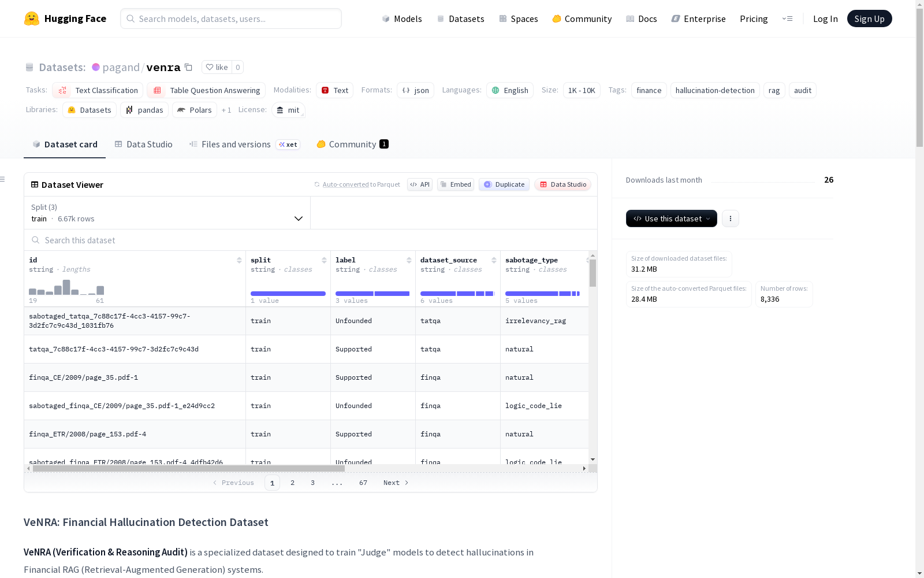Image resolution: width=924 pixels, height=578 pixels.
Task: Open the left sidebar table of contents icon
Action: point(3,179)
